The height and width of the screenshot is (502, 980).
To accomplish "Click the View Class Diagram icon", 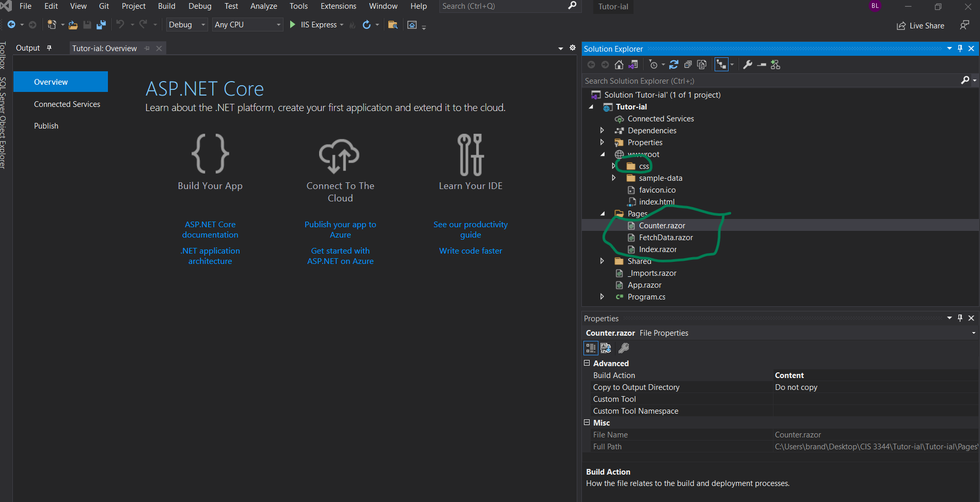I will pos(776,65).
